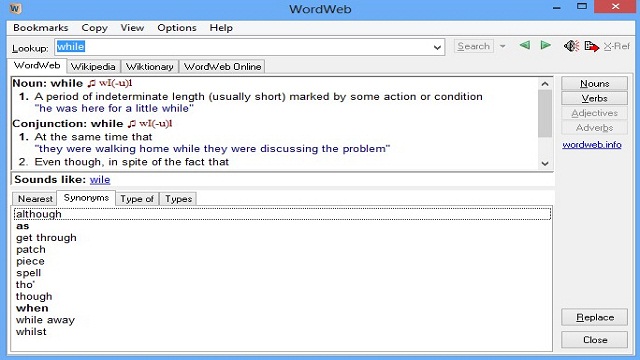Image resolution: width=640 pixels, height=360 pixels.
Task: Click WordWeb app icon in title bar
Action: 15,9
